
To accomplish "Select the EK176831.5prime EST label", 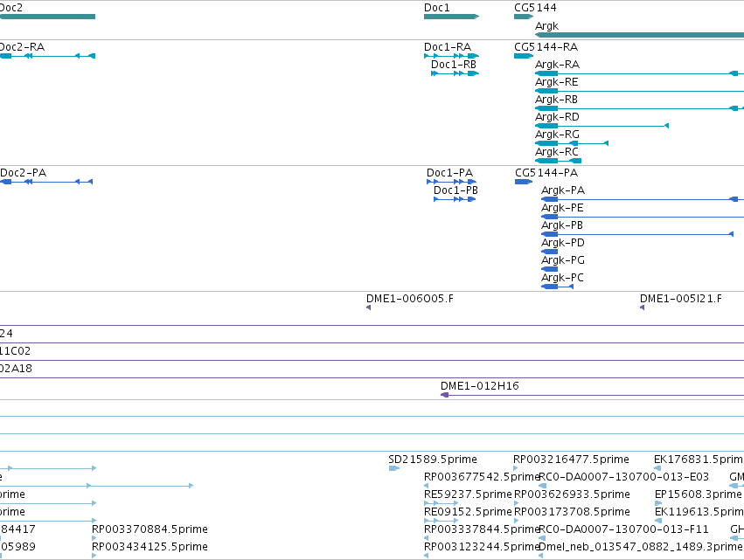I will click(699, 459).
